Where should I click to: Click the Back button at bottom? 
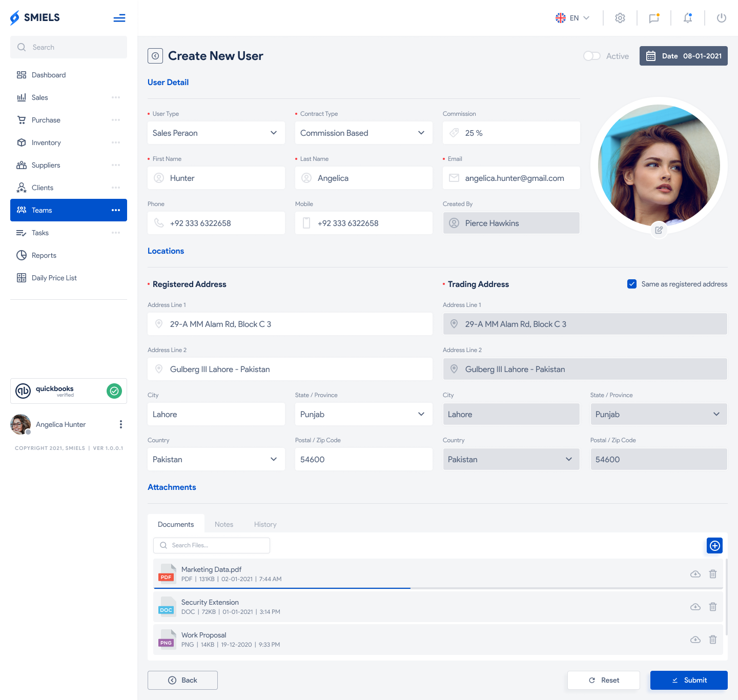point(182,680)
